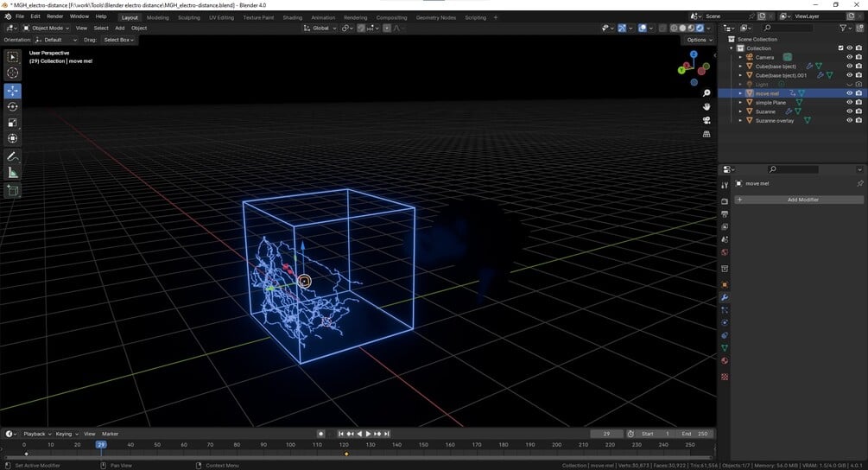This screenshot has width=868, height=470.
Task: Play the animation forward
Action: tap(368, 434)
